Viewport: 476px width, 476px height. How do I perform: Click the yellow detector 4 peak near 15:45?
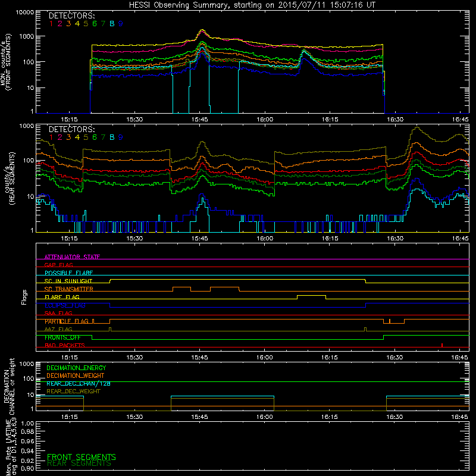tap(202, 30)
